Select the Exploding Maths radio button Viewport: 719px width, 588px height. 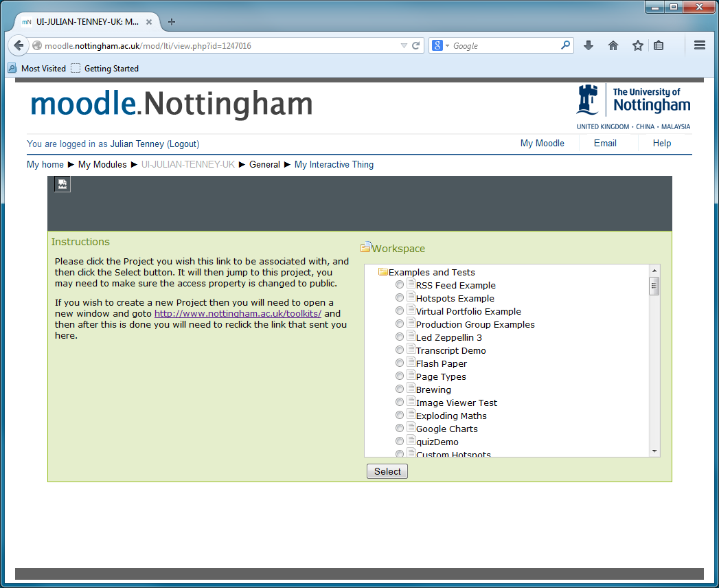pyautogui.click(x=400, y=415)
